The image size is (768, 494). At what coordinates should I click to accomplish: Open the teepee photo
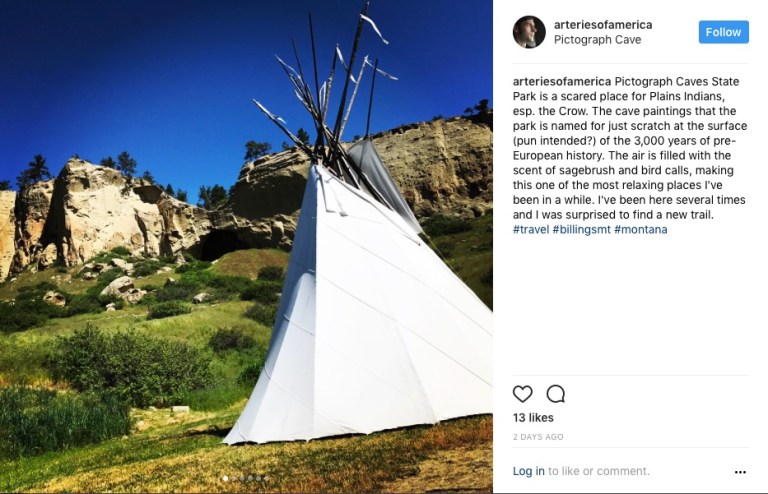pyautogui.click(x=246, y=246)
